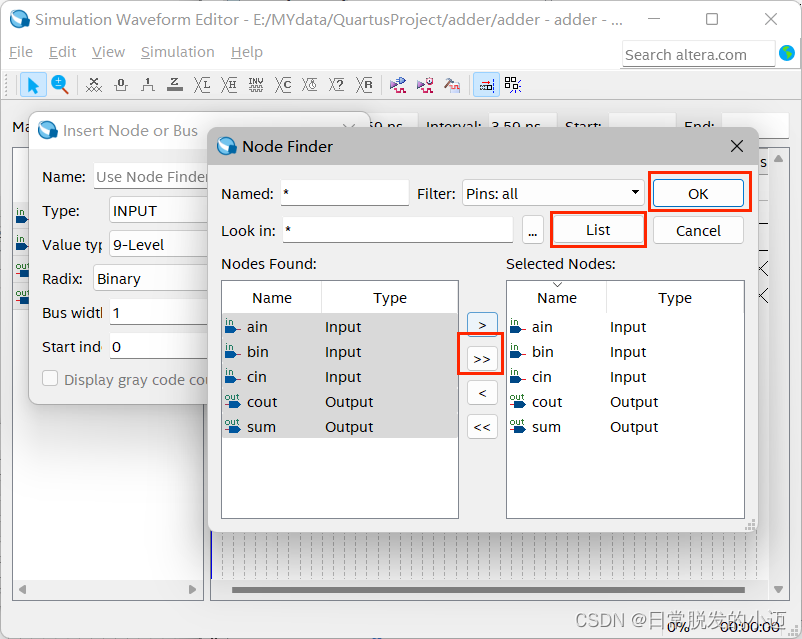Click the globe search icon
The width and height of the screenshot is (802, 639).
(787, 53)
